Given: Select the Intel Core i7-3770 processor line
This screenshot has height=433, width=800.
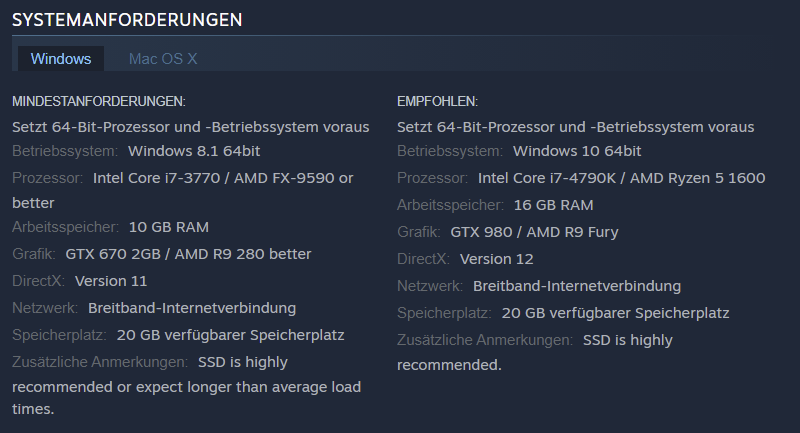Looking at the screenshot, I should pos(223,178).
